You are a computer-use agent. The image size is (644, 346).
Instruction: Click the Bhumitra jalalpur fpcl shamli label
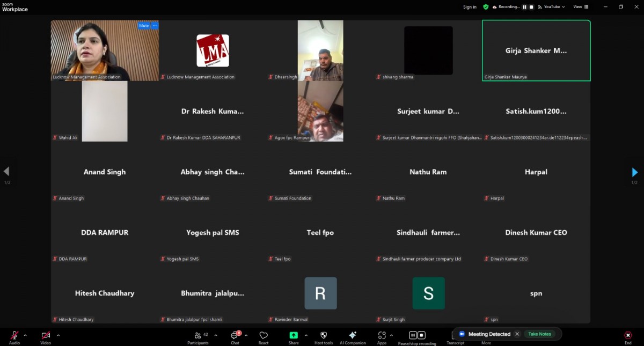tap(194, 320)
